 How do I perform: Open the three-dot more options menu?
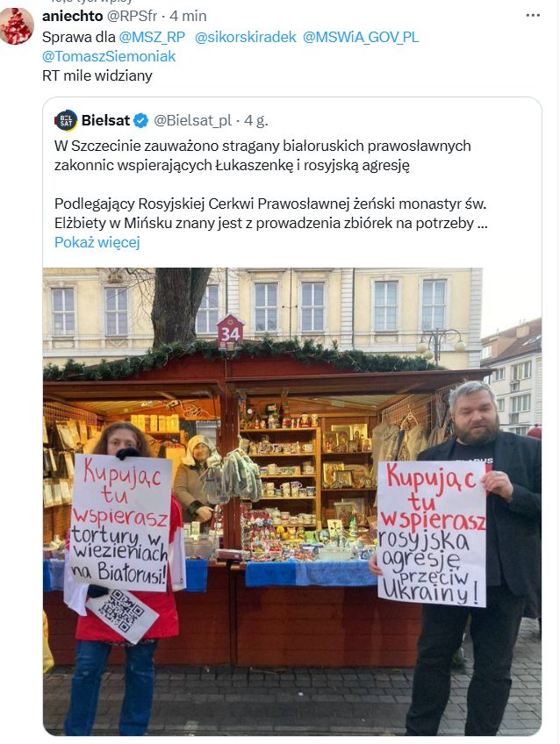(533, 15)
